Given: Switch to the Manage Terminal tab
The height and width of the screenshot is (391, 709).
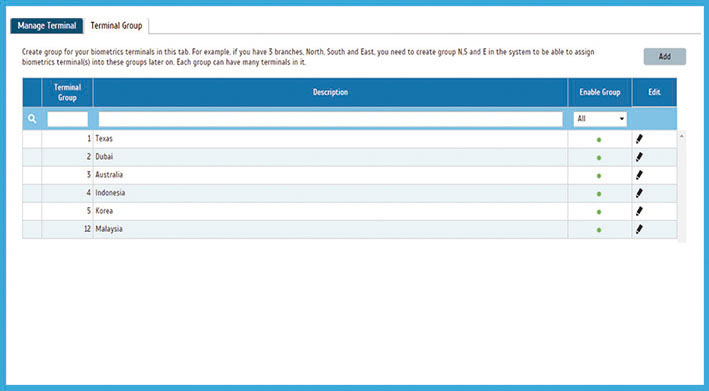Looking at the screenshot, I should pos(47,26).
